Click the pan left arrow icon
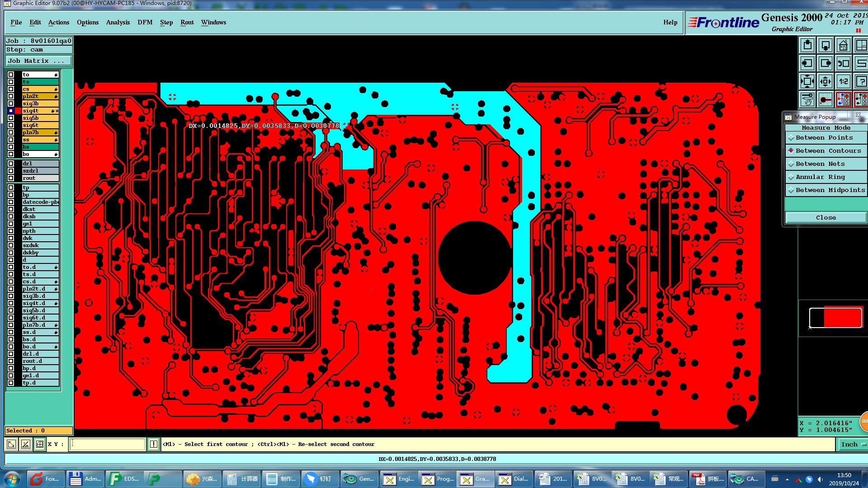 (x=807, y=64)
